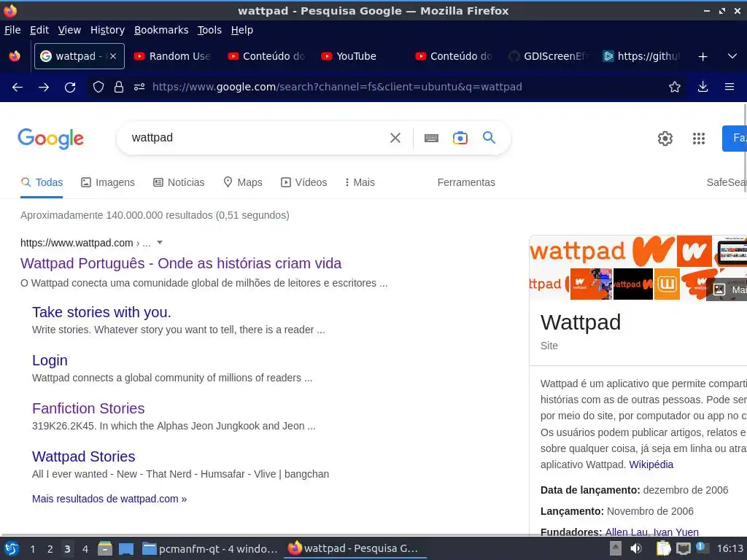The height and width of the screenshot is (560, 747).
Task: Click the page vertical scrollbar
Action: click(745, 147)
